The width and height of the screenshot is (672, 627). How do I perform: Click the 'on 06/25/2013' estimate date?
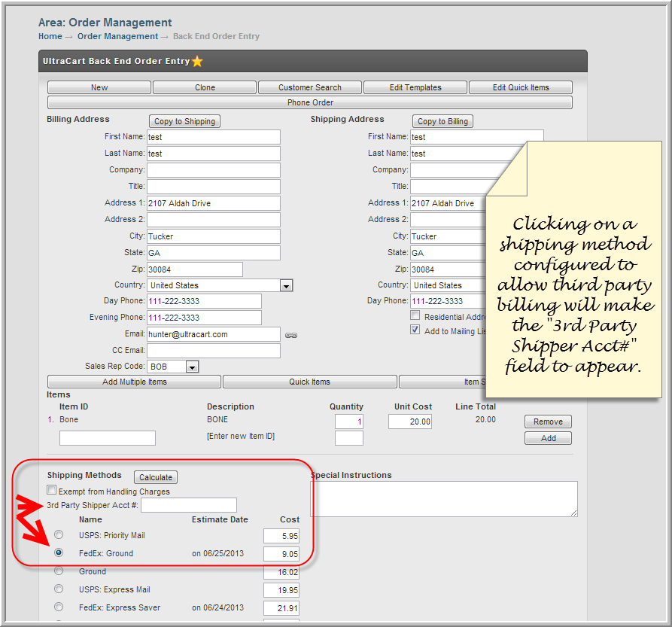217,553
